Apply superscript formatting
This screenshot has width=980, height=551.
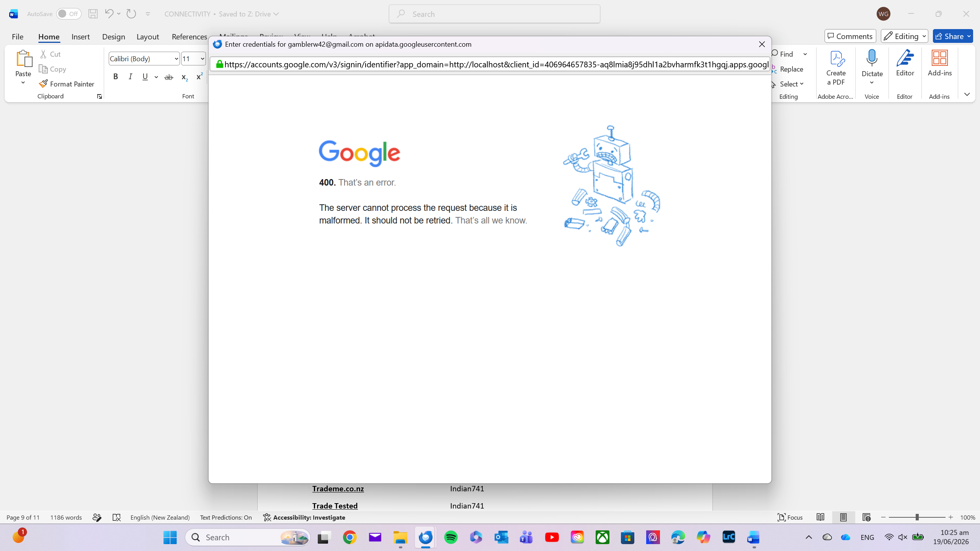199,77
